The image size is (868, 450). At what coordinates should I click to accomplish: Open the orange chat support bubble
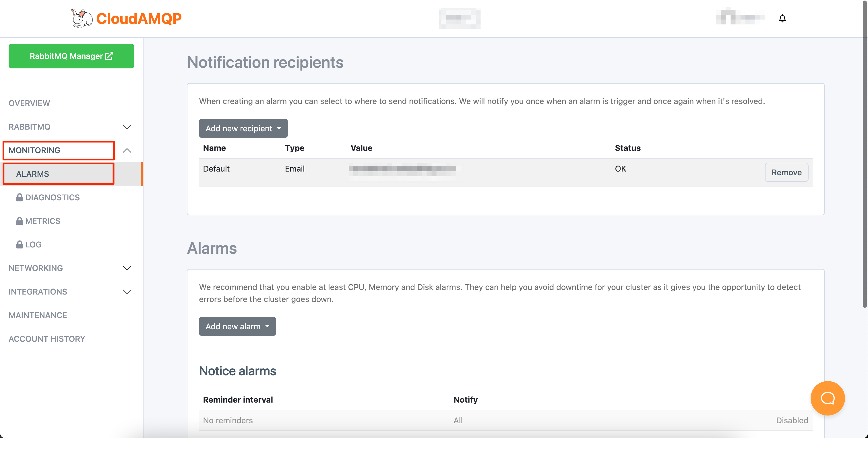pos(827,398)
